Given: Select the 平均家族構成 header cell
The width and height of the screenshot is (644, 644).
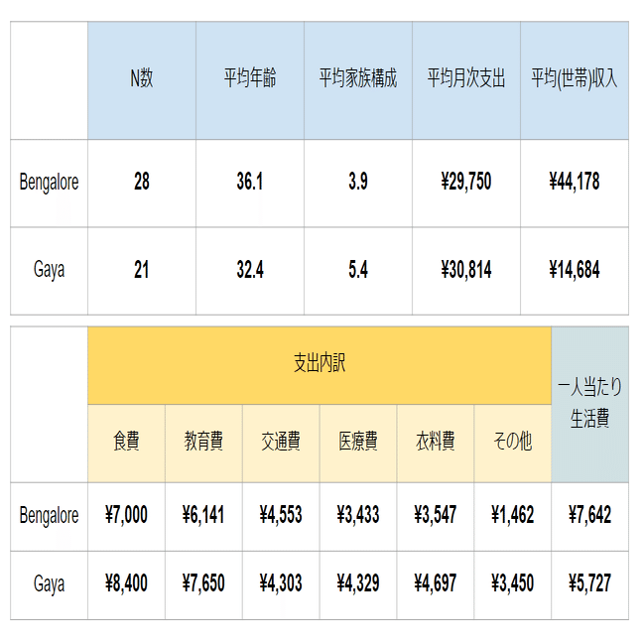Looking at the screenshot, I should 358,78.
